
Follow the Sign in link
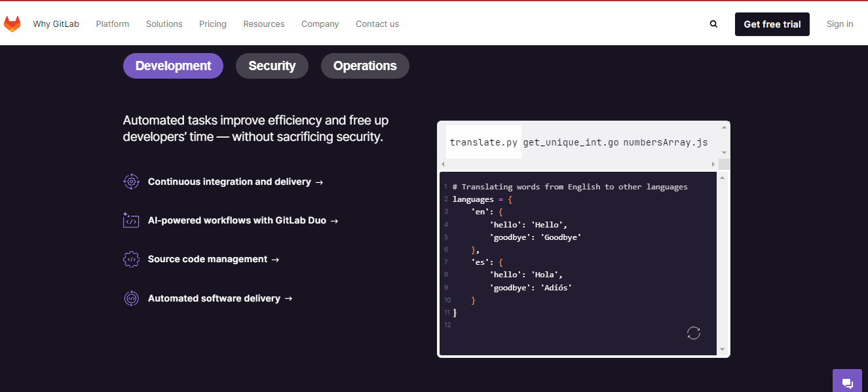click(840, 24)
